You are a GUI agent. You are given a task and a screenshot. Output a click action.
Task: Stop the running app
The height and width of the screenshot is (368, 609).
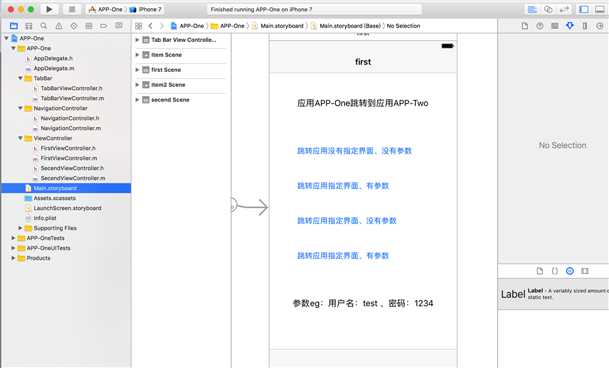point(72,9)
